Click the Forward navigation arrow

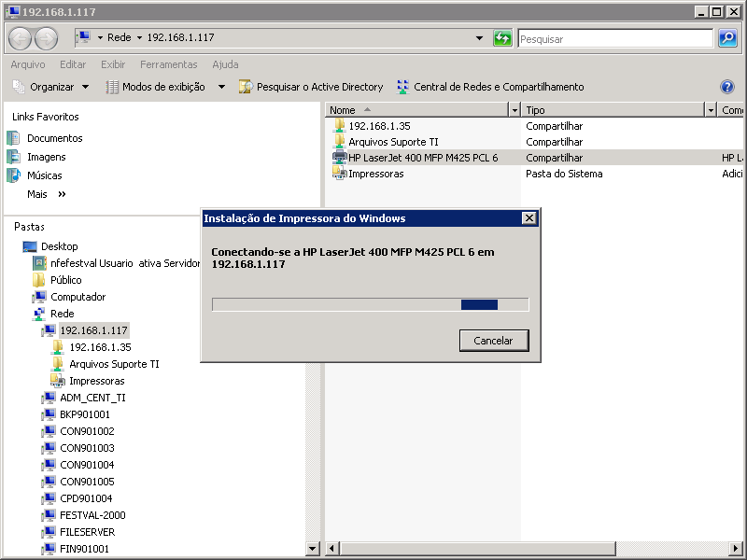click(46, 38)
